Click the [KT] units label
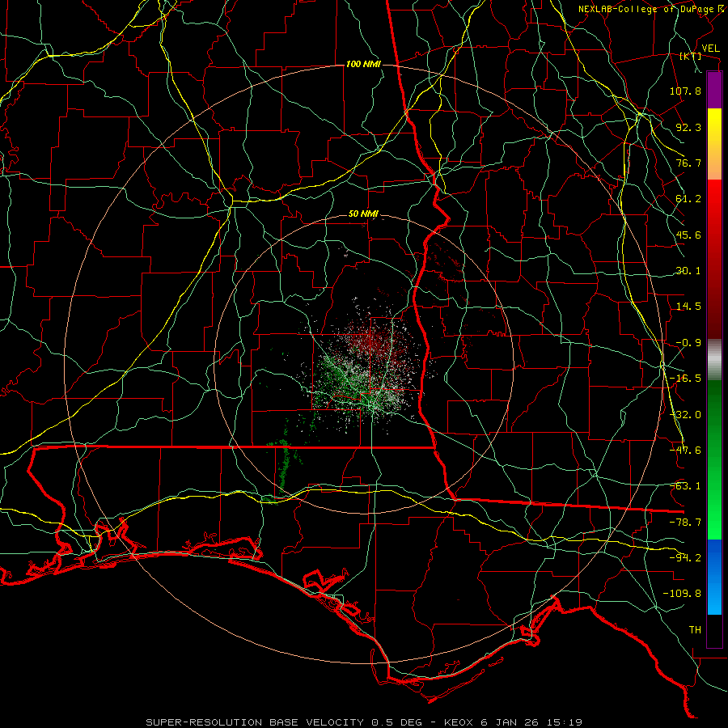This screenshot has width=728, height=728. tap(691, 56)
